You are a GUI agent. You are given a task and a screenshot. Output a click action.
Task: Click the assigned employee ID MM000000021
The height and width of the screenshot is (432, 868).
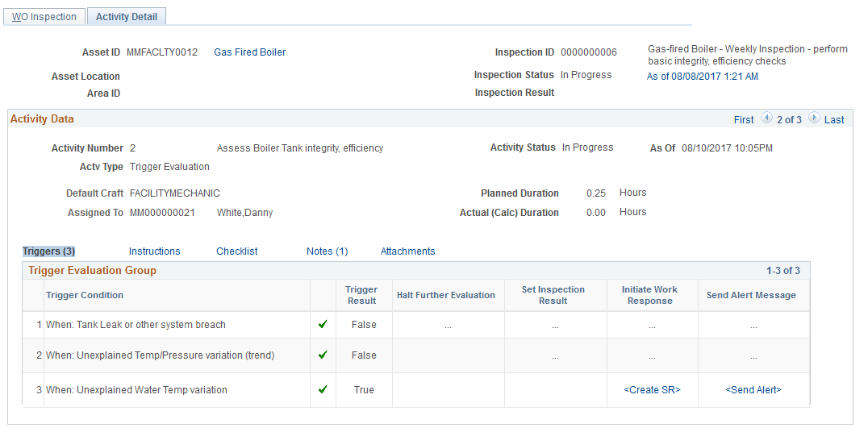point(162,213)
